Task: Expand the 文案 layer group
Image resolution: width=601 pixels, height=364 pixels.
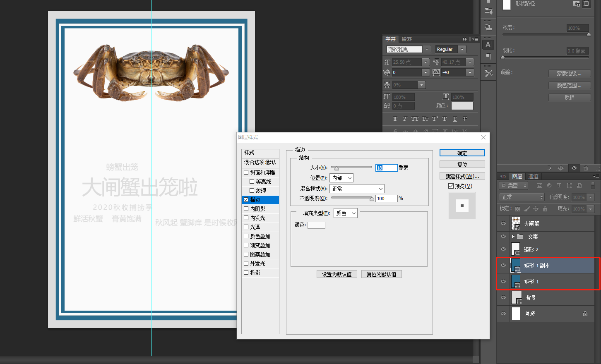Action: [513, 237]
